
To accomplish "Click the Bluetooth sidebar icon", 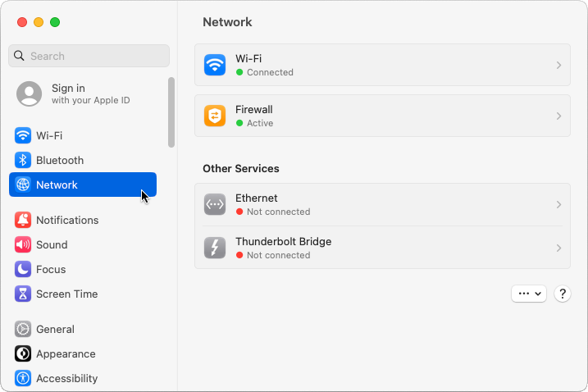I will 23,160.
